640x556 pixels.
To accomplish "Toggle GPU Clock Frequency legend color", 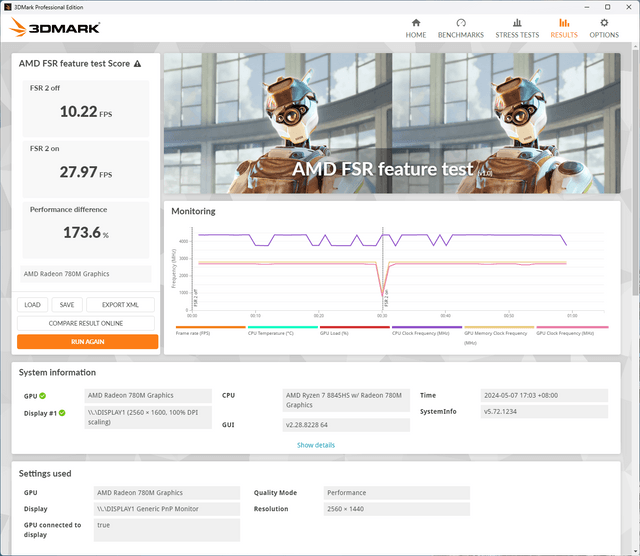I will point(572,327).
